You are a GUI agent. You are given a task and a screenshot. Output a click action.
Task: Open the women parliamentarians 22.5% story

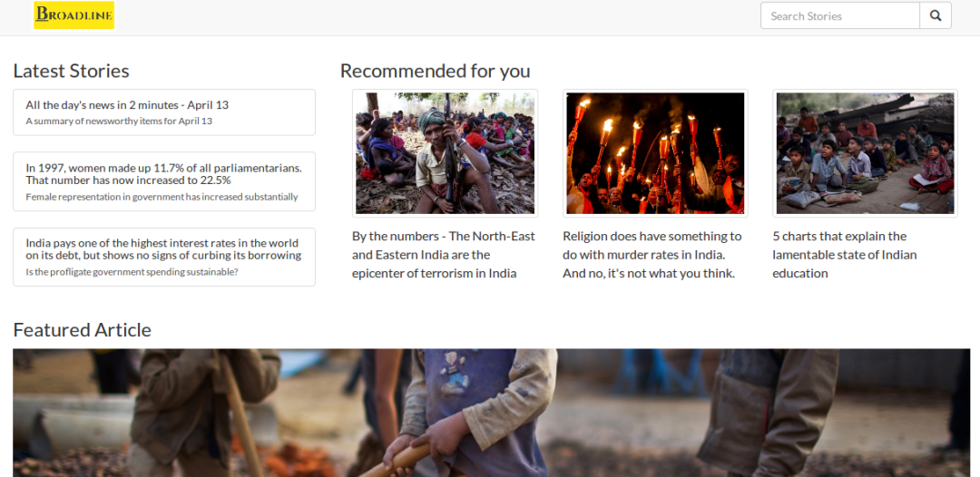(x=164, y=181)
